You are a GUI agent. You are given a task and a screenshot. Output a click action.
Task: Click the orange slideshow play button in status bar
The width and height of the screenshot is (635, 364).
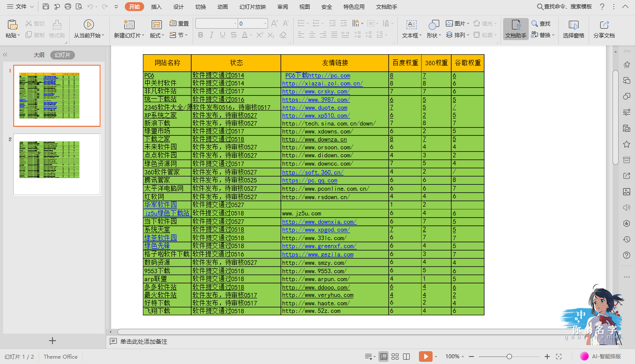coord(426,357)
